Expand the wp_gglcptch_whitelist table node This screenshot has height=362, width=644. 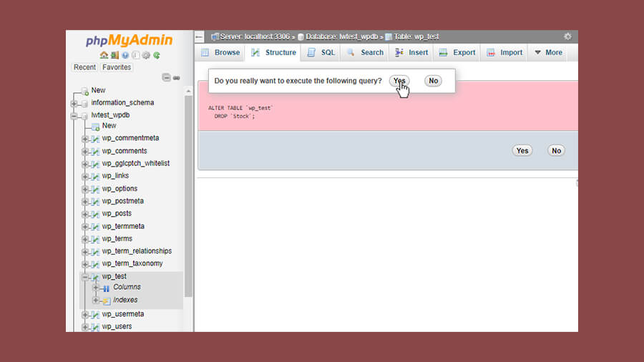point(85,164)
